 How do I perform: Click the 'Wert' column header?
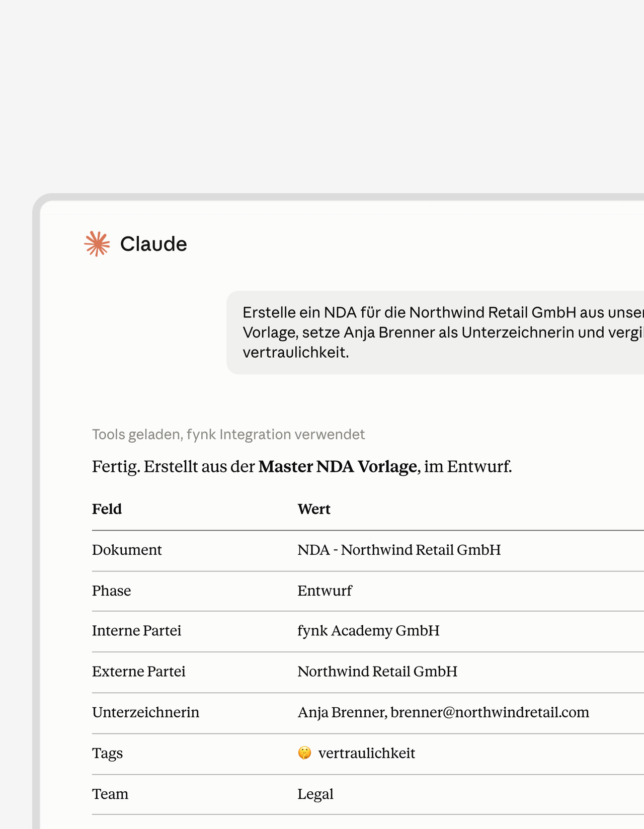coord(314,509)
